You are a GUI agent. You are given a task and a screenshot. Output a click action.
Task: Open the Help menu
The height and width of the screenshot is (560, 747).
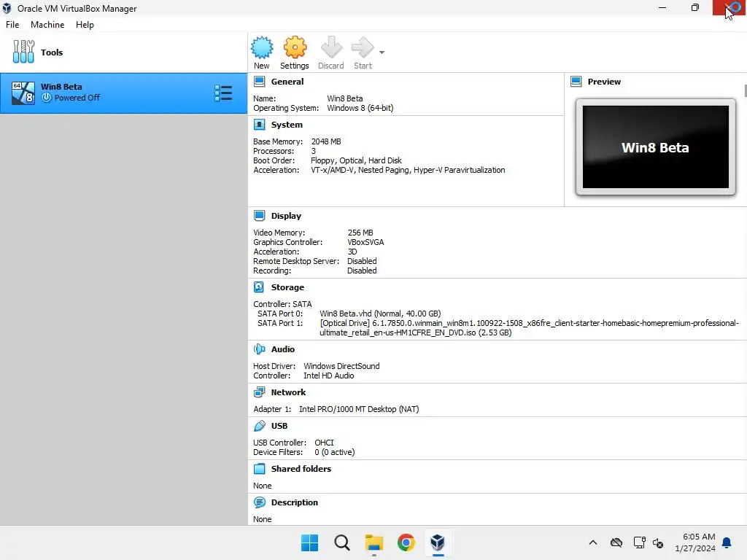click(85, 25)
